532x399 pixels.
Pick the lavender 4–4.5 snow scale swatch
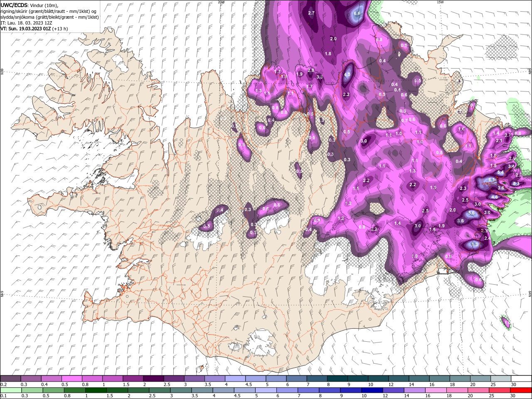pos(235,379)
